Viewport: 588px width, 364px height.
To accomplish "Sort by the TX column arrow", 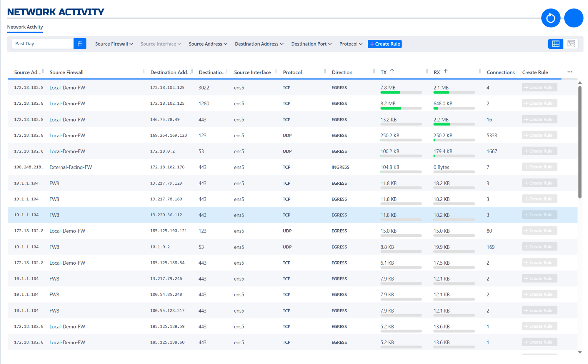I will click(392, 71).
